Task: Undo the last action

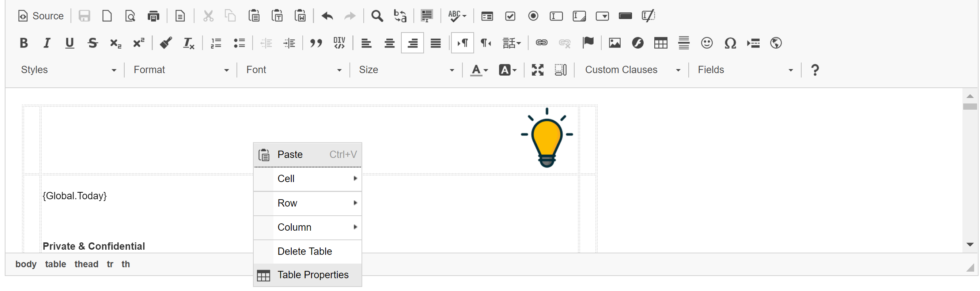Action: click(327, 16)
